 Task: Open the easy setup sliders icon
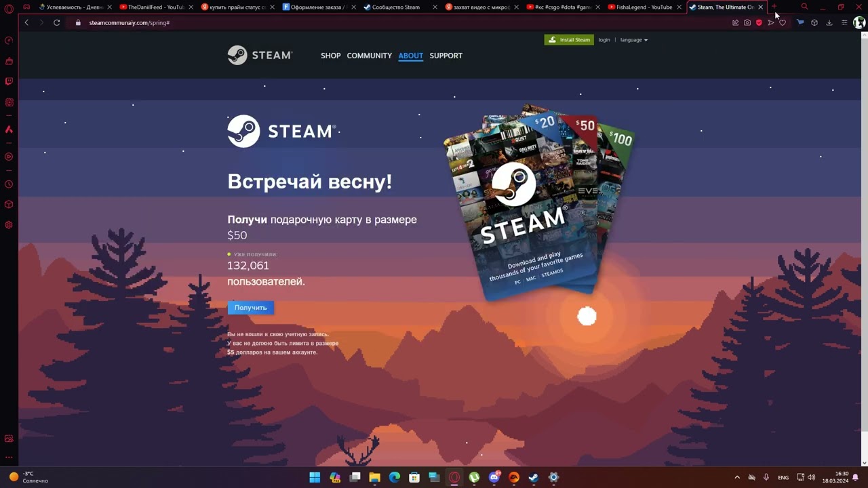[x=844, y=22]
